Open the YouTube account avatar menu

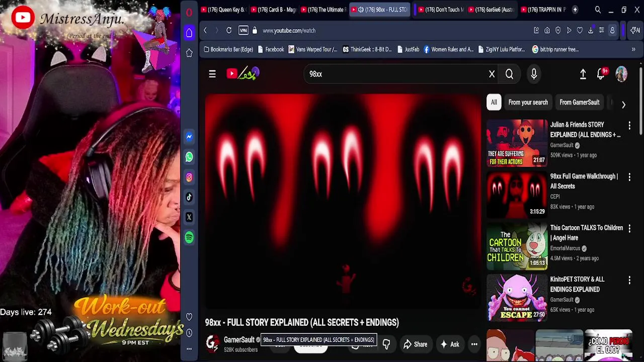[x=621, y=74]
